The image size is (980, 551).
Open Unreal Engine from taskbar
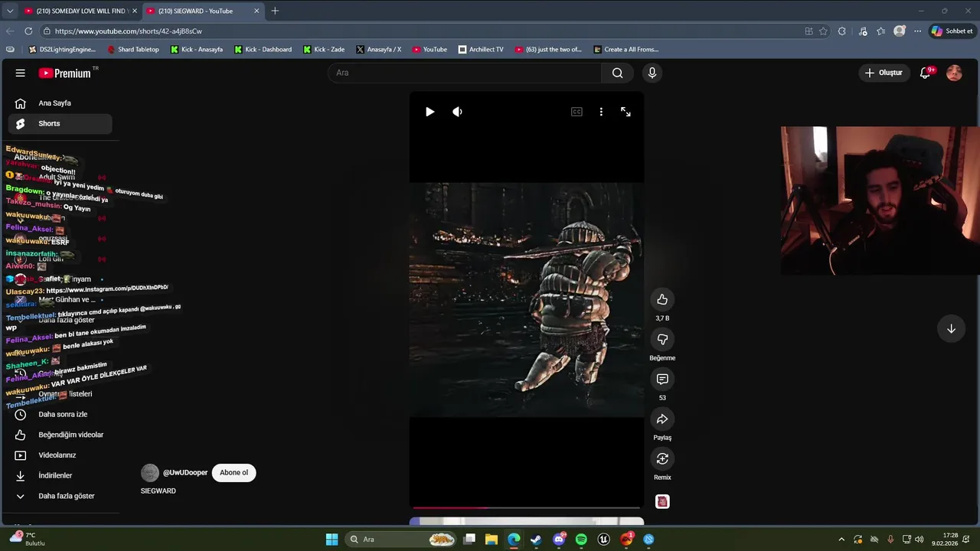(x=603, y=540)
